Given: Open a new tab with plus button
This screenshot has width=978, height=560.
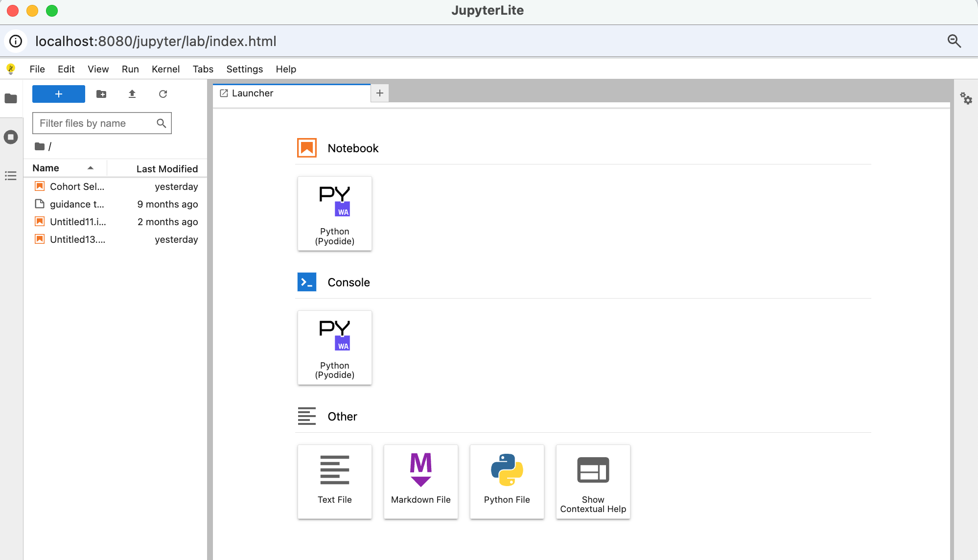Looking at the screenshot, I should pos(380,93).
